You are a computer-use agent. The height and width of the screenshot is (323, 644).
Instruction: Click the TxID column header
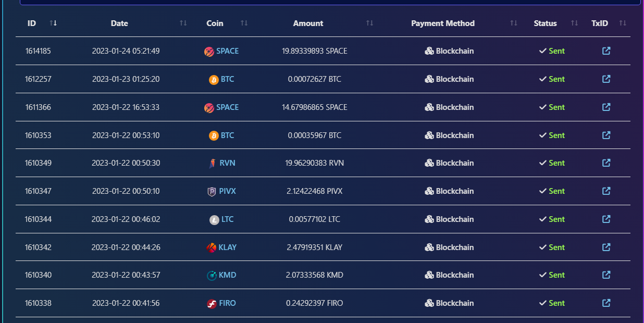pos(600,23)
